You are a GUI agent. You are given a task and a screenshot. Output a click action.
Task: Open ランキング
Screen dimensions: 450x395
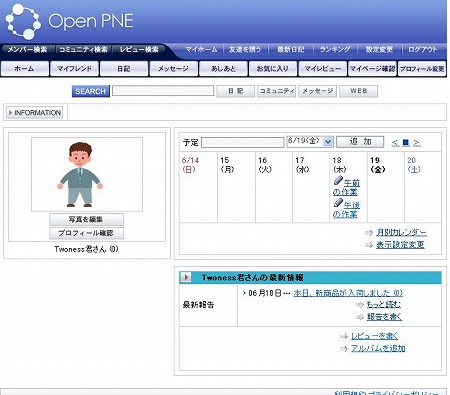[x=335, y=49]
